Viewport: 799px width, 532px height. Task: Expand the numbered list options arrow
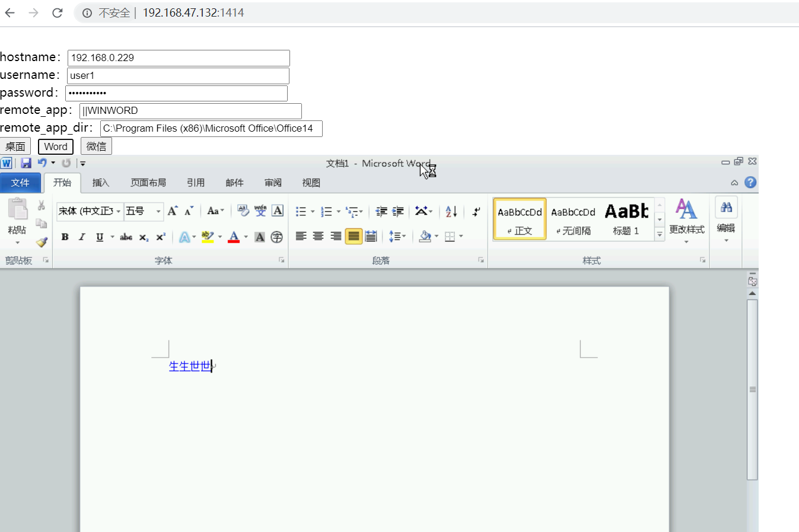338,212
